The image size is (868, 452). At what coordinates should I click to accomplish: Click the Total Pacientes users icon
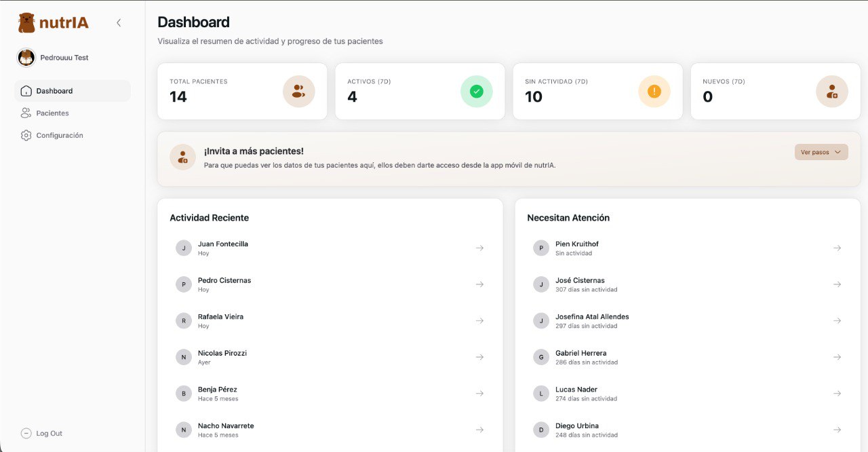298,92
